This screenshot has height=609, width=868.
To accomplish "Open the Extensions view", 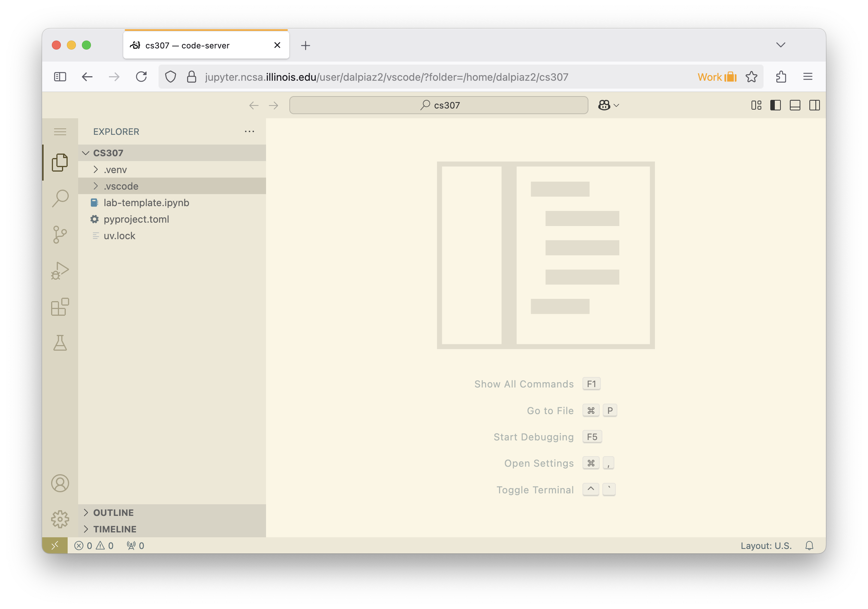I will tap(60, 307).
